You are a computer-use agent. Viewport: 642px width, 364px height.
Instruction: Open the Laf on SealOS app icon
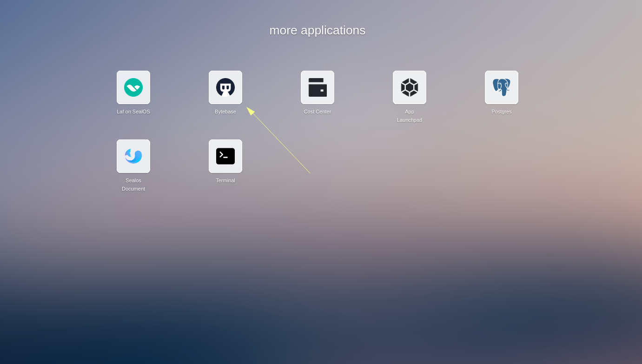coord(133,87)
